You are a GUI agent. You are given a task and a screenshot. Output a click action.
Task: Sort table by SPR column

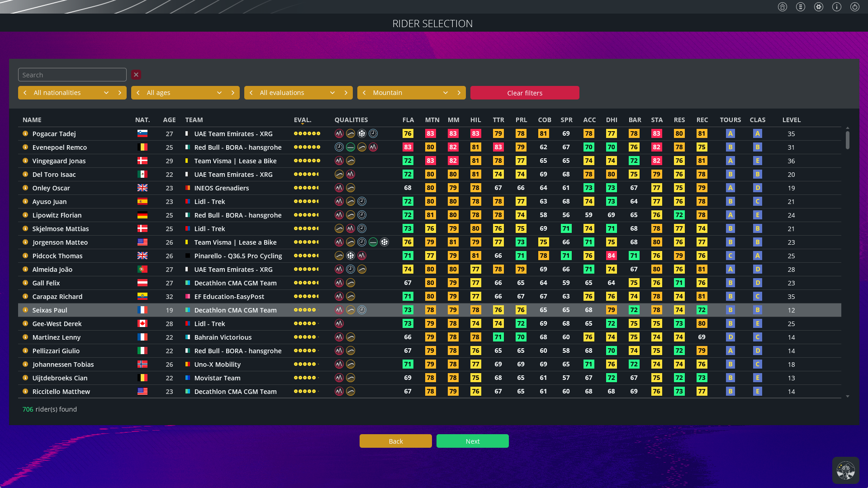[x=566, y=120]
